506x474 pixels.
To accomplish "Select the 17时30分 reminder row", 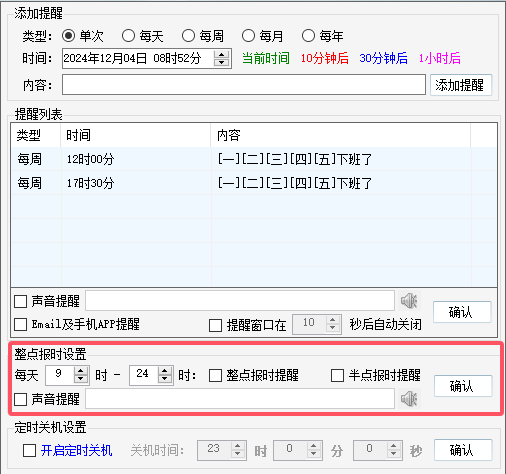I will [x=254, y=183].
